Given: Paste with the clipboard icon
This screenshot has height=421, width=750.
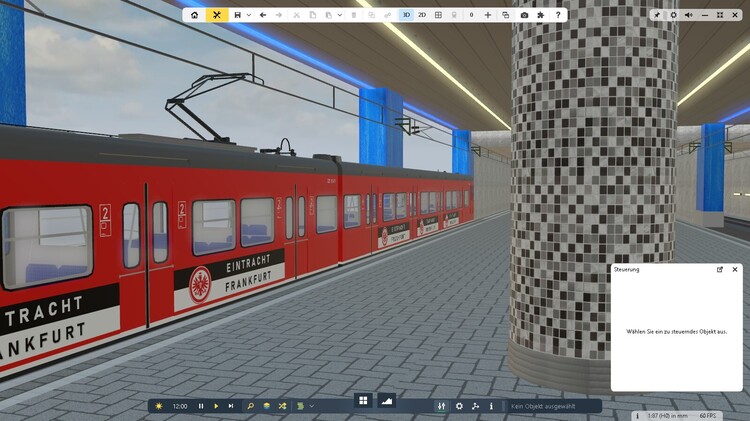Looking at the screenshot, I should click(x=329, y=15).
